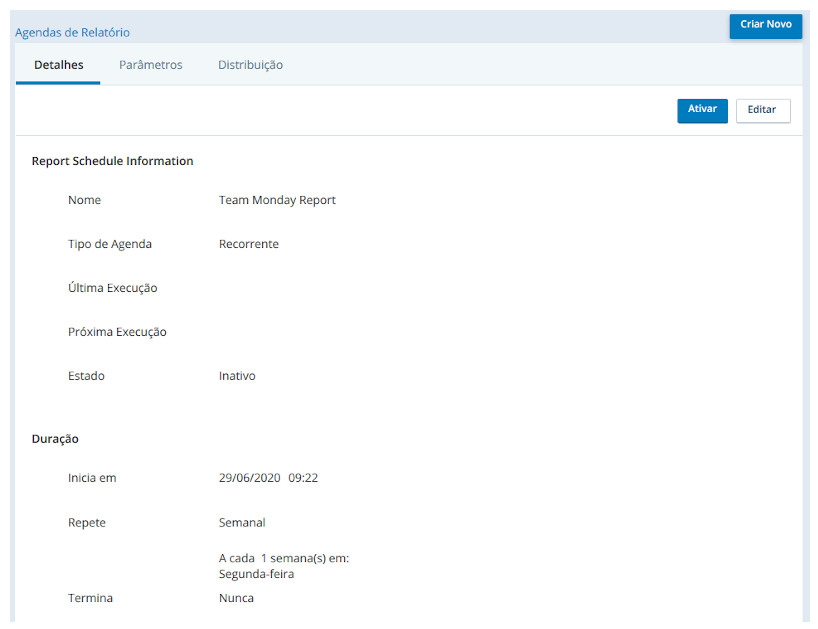Viewport: 818px width, 629px height.
Task: Select the Semanal repeat value
Action: (242, 523)
